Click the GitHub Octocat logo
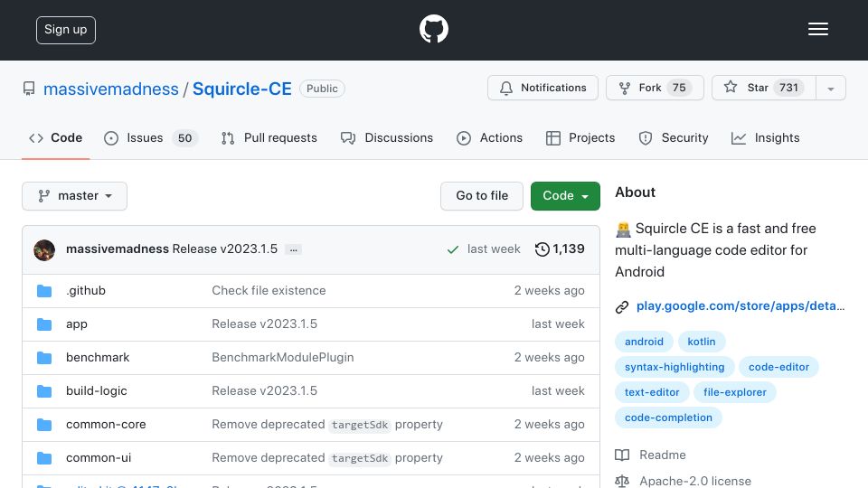The image size is (868, 488). pyautogui.click(x=433, y=29)
